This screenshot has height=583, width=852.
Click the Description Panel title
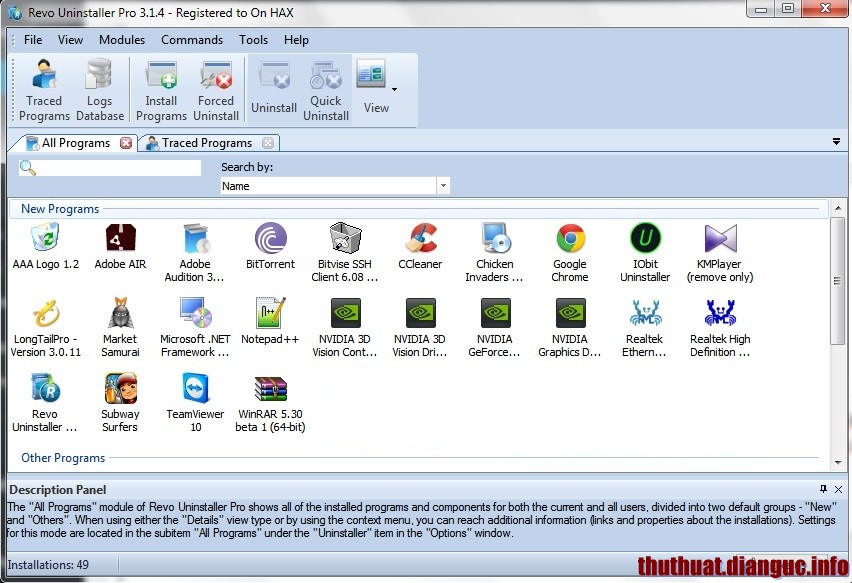coord(58,490)
